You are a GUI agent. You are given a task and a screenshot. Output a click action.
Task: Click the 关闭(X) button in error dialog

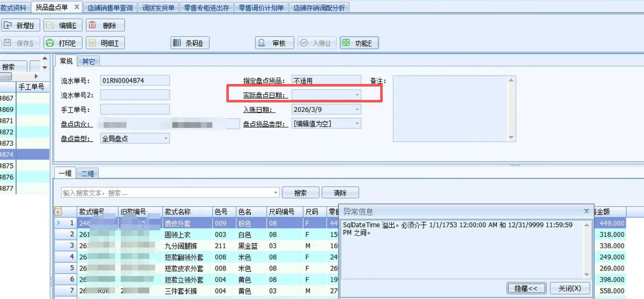570,289
